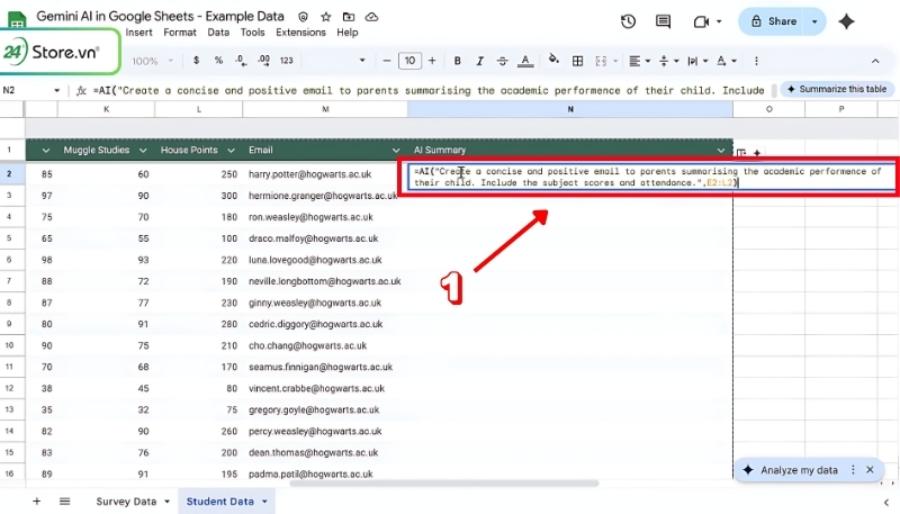Open text color picker
900x514 pixels.
[x=525, y=61]
